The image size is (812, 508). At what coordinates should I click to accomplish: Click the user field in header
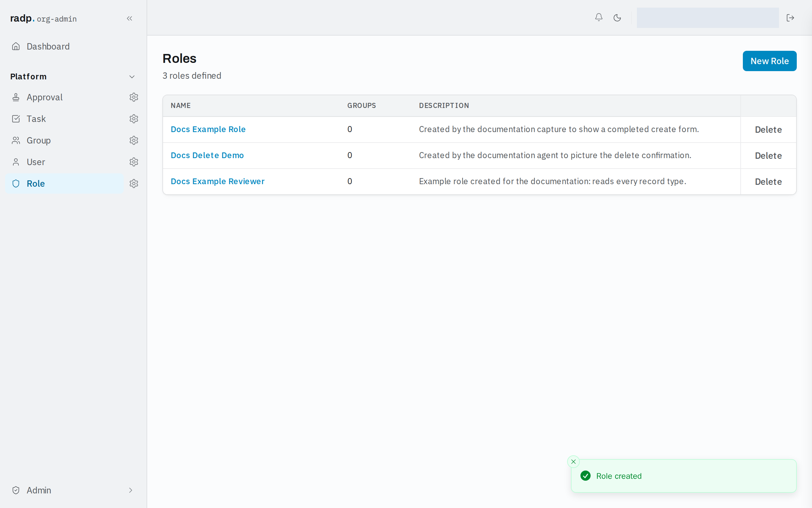pos(708,18)
